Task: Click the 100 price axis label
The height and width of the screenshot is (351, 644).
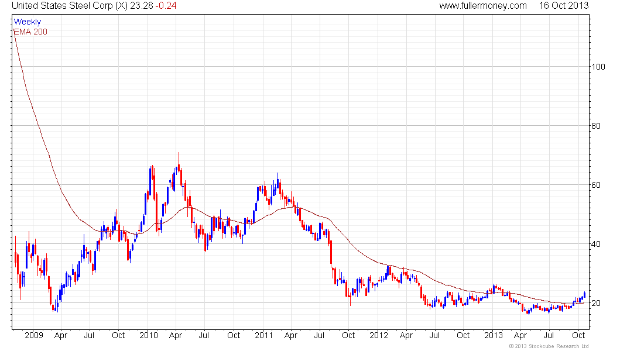Action: (x=598, y=67)
